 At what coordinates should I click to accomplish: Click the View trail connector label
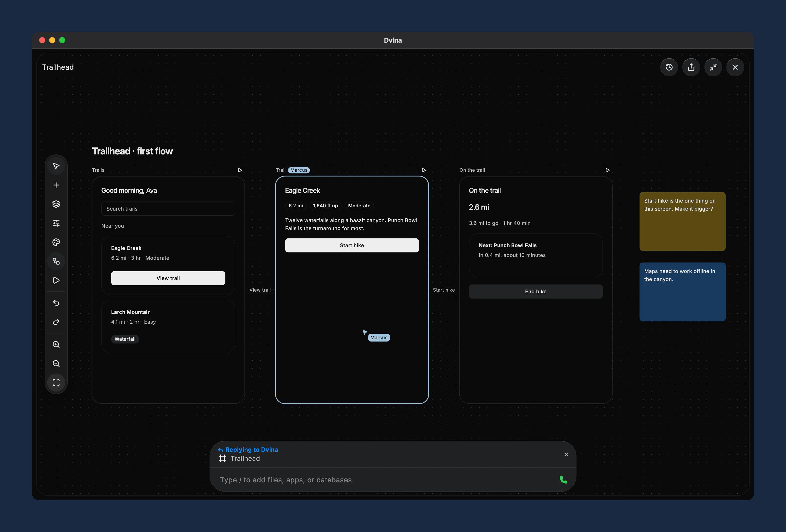[x=260, y=290]
